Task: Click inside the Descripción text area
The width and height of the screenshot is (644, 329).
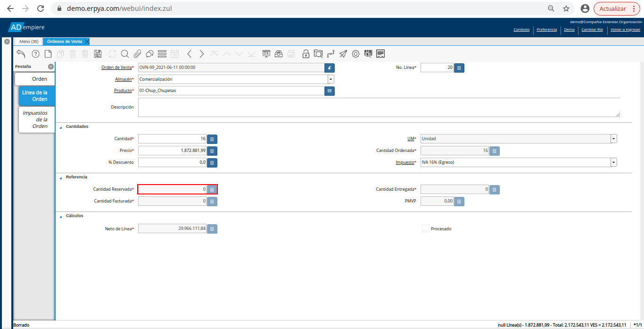Action: click(379, 107)
